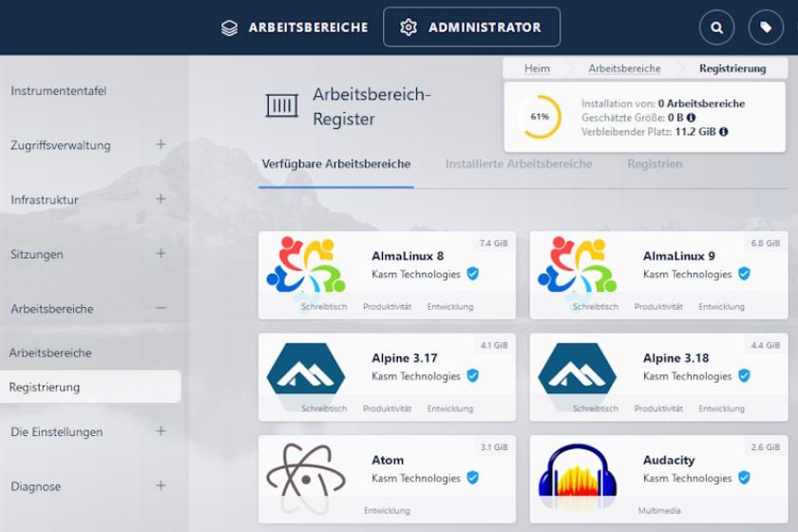
Task: Click the verified badge on Alpine 3.17
Action: (473, 375)
